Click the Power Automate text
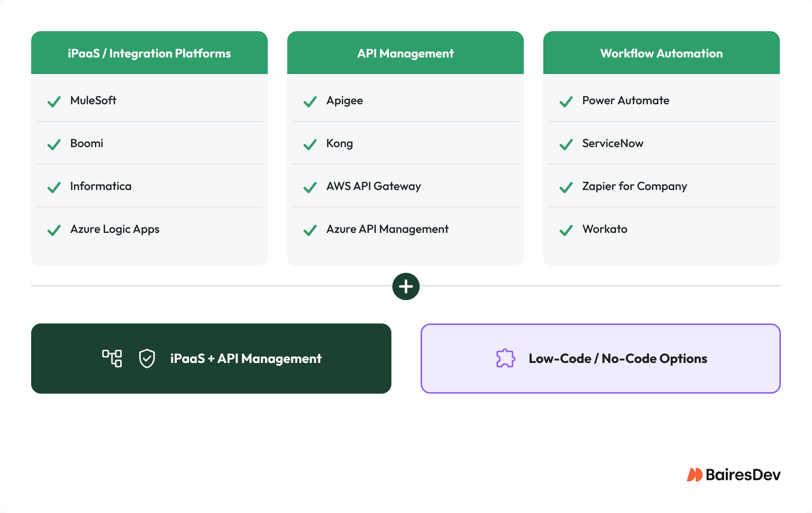The height and width of the screenshot is (513, 812). point(626,100)
